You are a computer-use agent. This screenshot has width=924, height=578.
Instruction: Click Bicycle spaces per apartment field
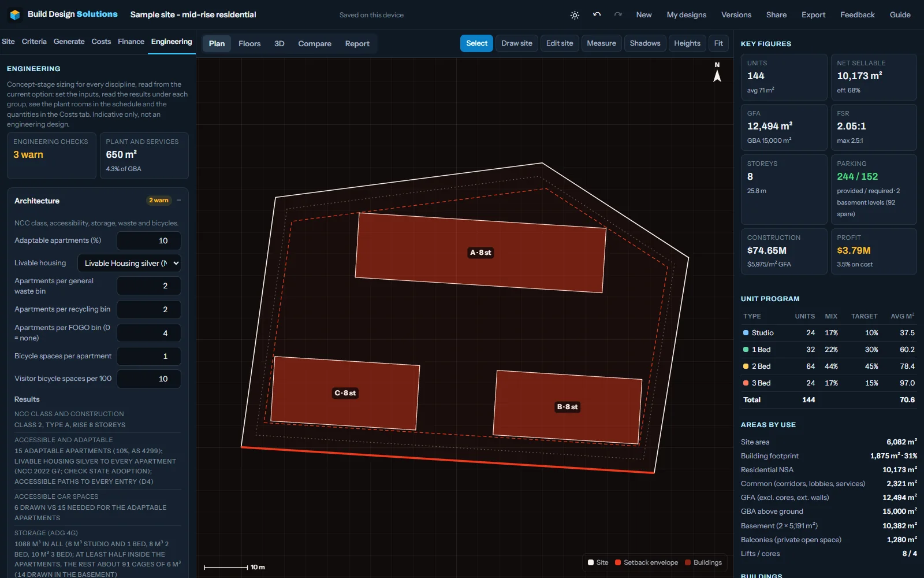pyautogui.click(x=149, y=356)
